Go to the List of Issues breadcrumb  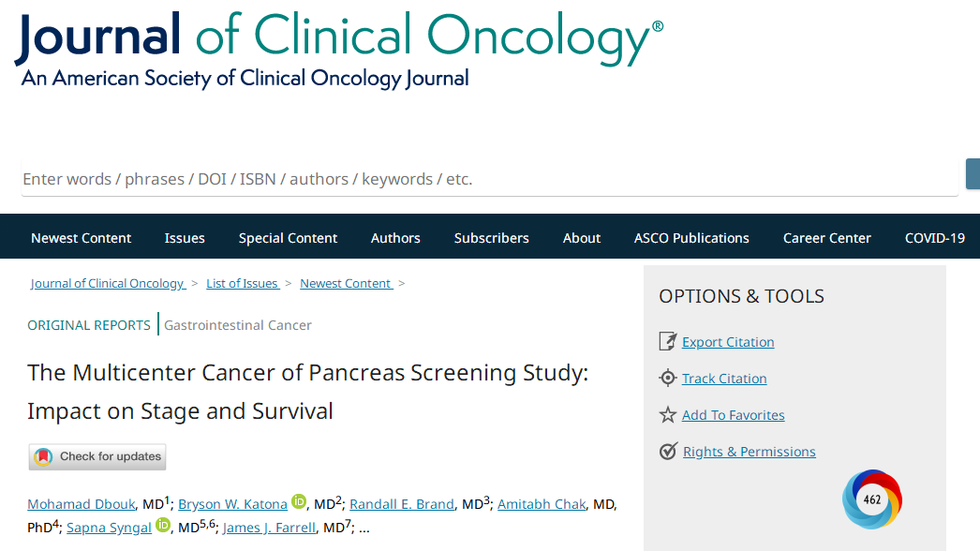point(242,283)
